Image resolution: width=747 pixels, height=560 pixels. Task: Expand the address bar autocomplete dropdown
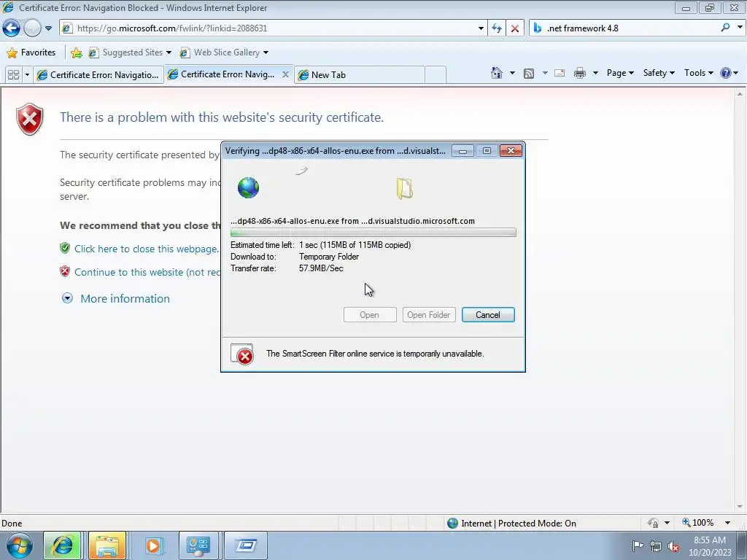pos(481,28)
